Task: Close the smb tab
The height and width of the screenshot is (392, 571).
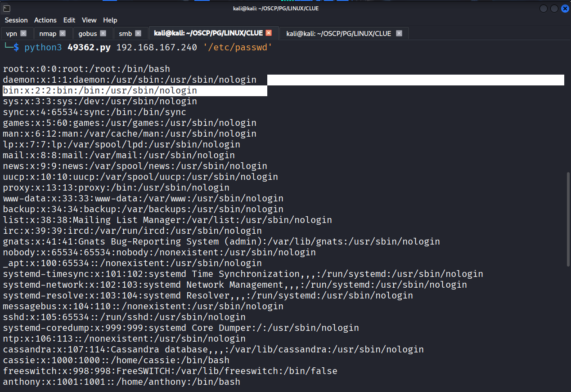Action: tap(138, 33)
